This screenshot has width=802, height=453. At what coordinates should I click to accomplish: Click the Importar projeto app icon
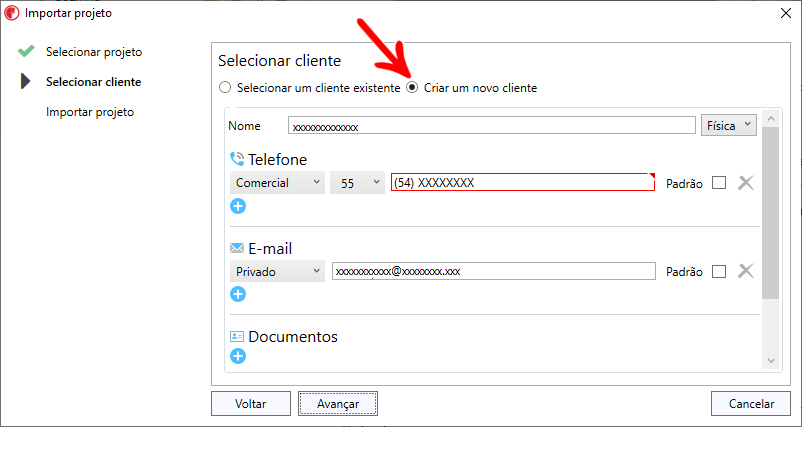click(12, 13)
